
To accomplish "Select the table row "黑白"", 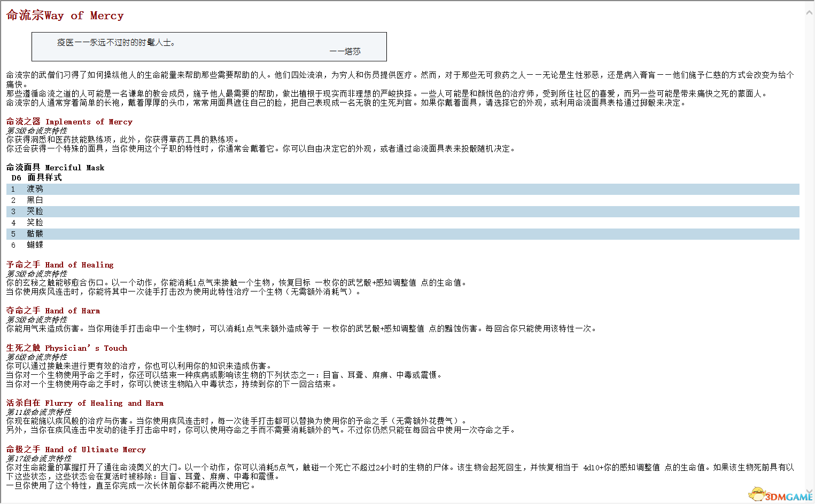I will (403, 200).
